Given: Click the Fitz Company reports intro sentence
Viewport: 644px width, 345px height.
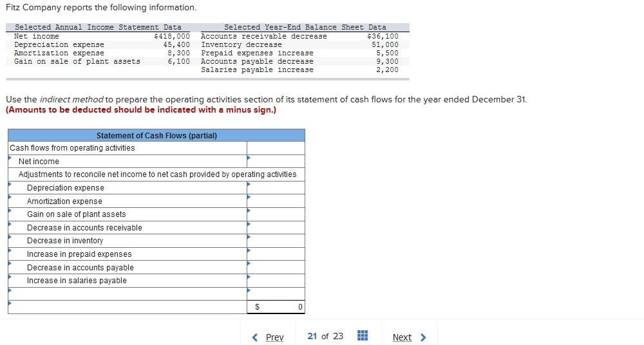Looking at the screenshot, I should pos(101,7).
